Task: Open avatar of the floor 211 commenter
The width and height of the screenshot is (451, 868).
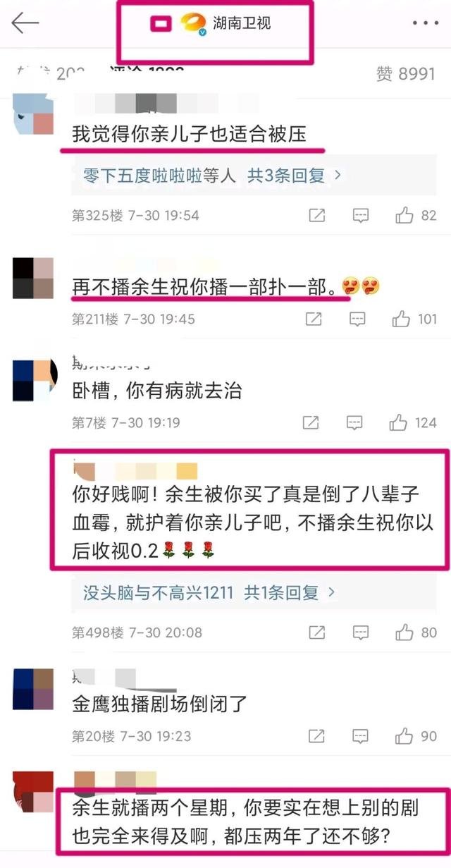Action: 33,278
